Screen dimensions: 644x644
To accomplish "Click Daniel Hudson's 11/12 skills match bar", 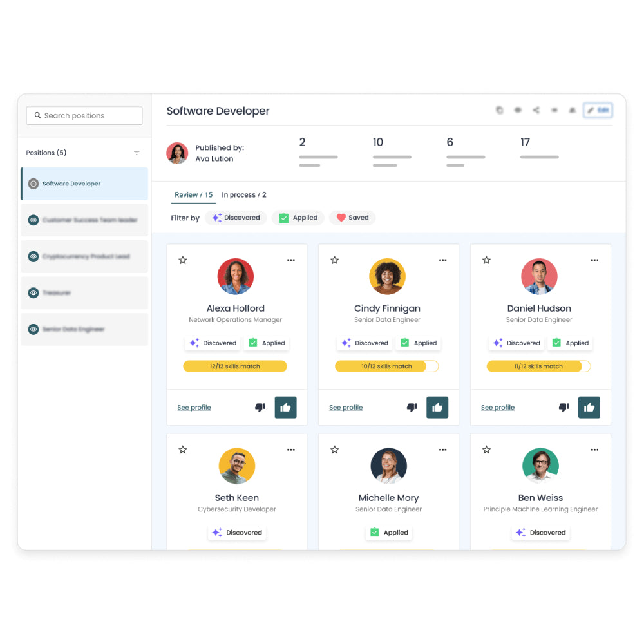I will point(538,366).
